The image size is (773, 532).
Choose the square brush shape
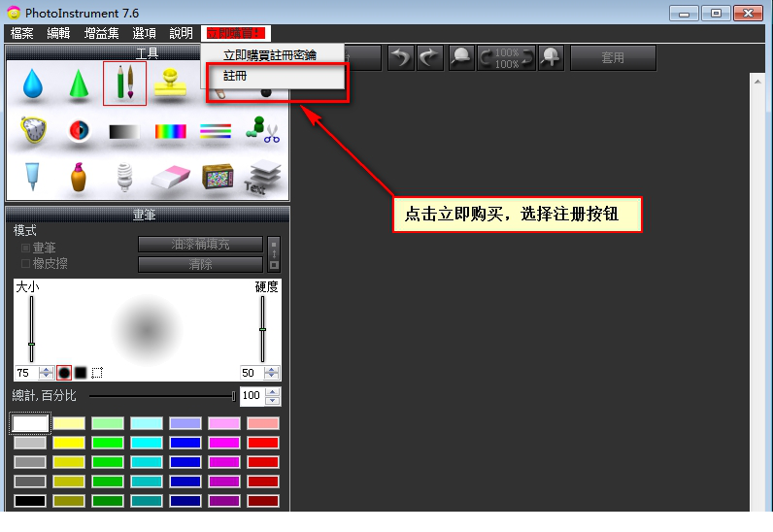[x=81, y=373]
